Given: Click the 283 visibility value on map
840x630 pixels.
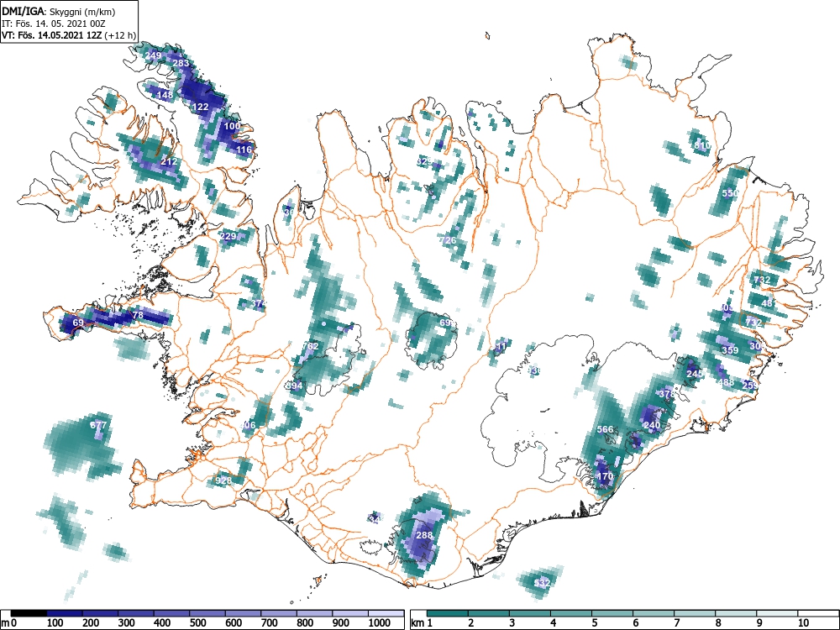Looking at the screenshot, I should point(181,63).
